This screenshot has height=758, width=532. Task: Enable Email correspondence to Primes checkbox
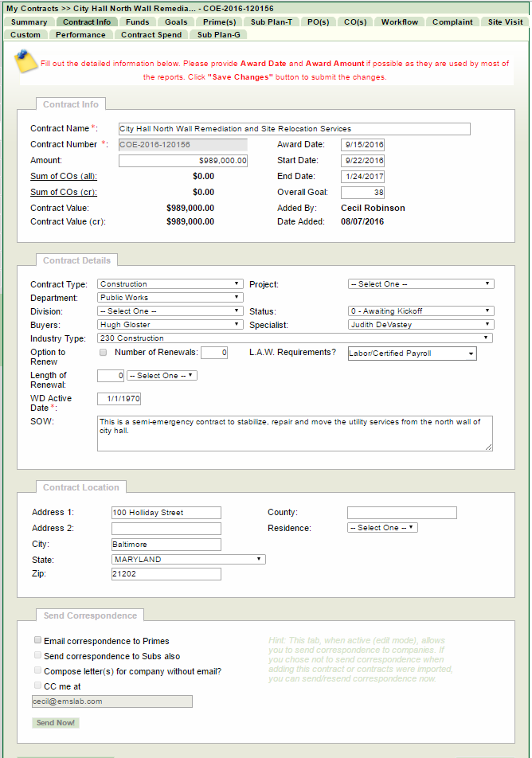click(37, 639)
